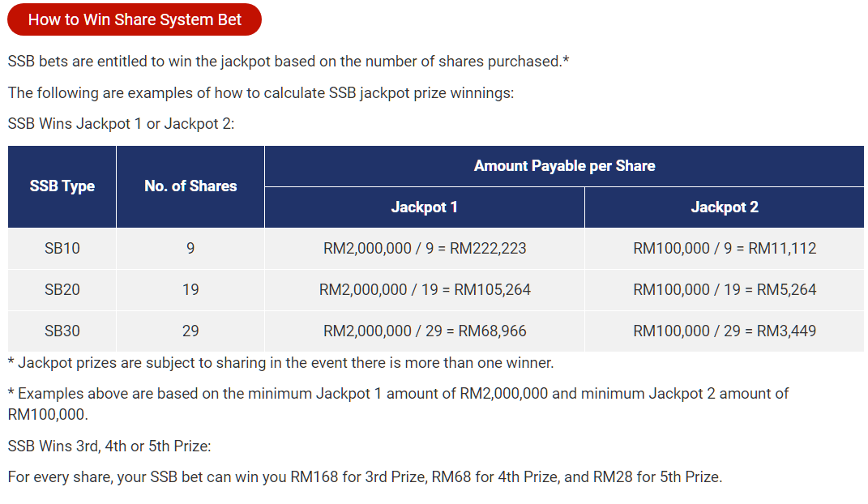Click the Amount Payable per Share header

(564, 166)
